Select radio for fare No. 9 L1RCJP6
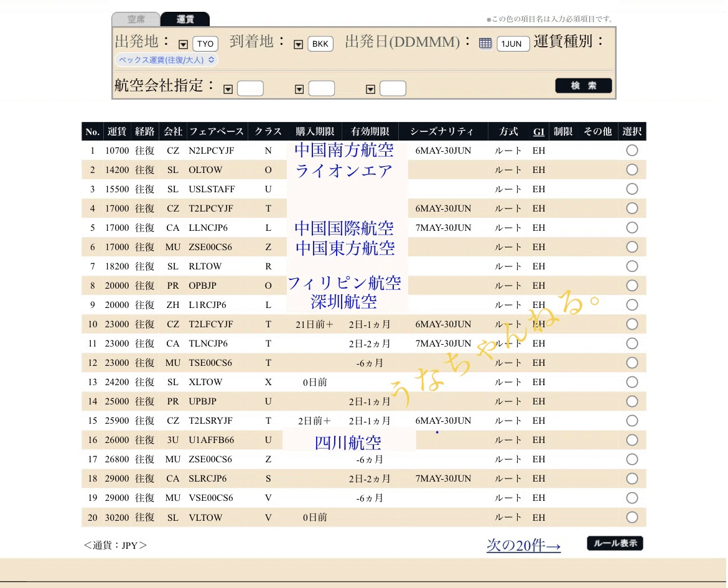The width and height of the screenshot is (728, 588). click(x=632, y=305)
